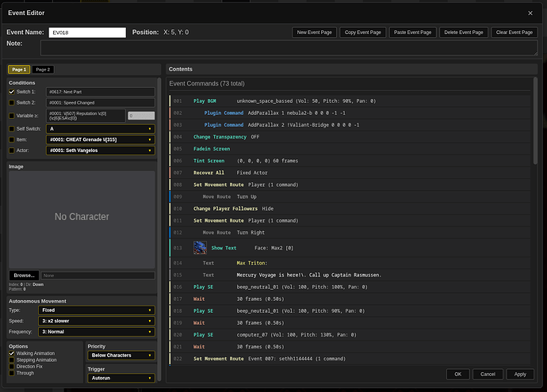The width and height of the screenshot is (547, 392).
Task: Click the Apply button
Action: [520, 375]
